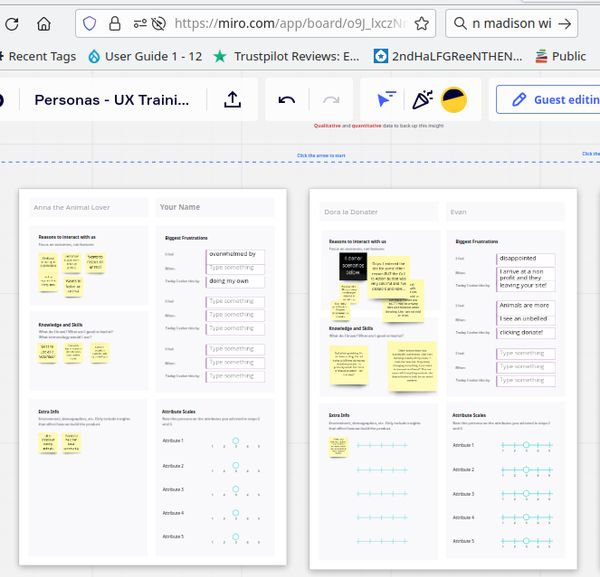Toggle collaborators' cursors icon

point(386,99)
